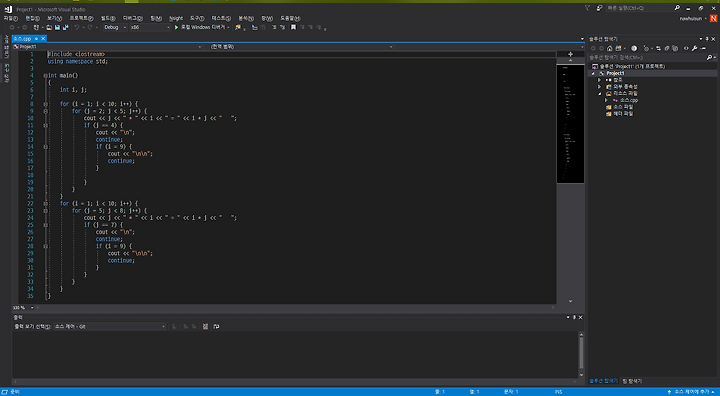The width and height of the screenshot is (720, 396).
Task: Switch to the 팀 탐색기 bottom tab
Action: pos(632,381)
